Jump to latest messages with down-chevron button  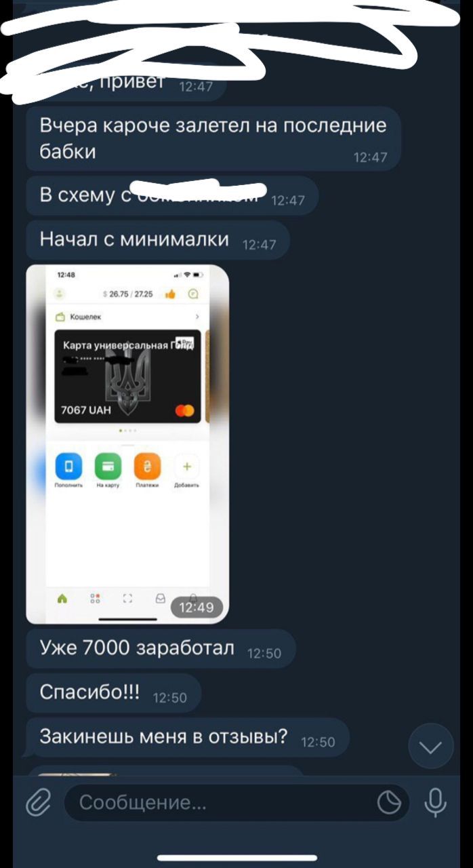coord(431,747)
